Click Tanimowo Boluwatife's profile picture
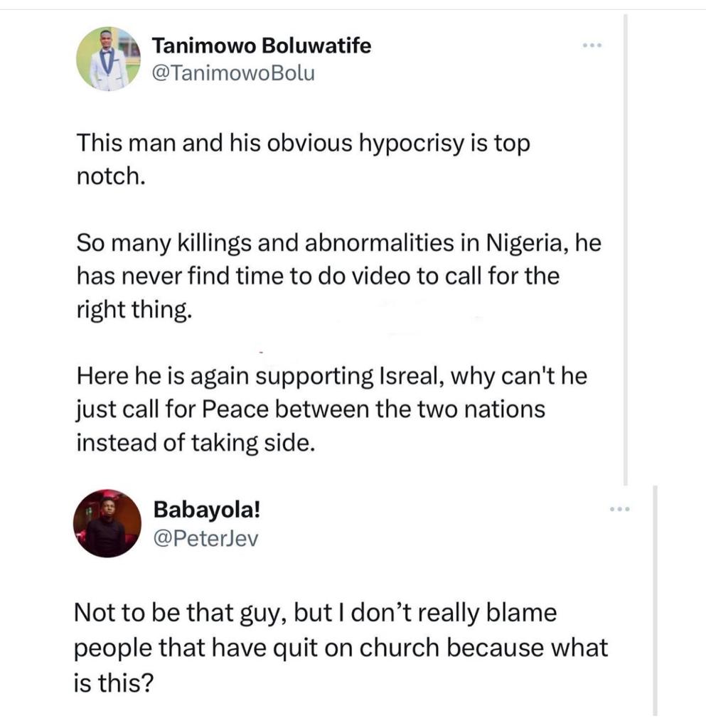The width and height of the screenshot is (706, 728). (107, 59)
